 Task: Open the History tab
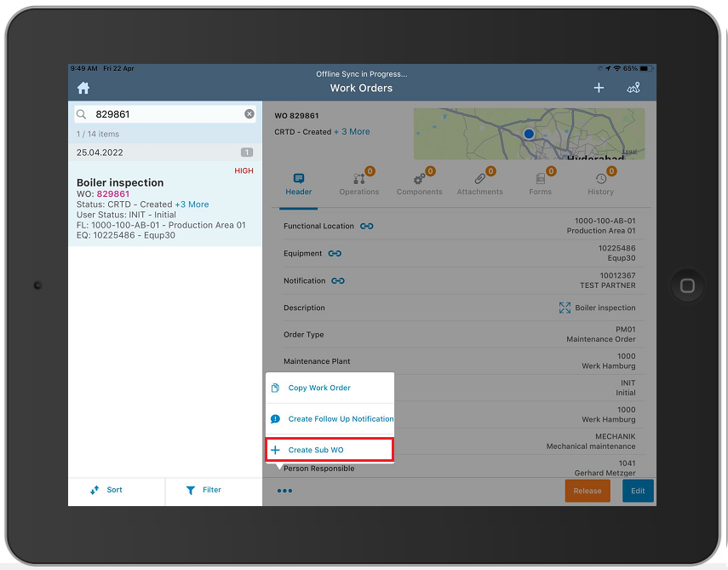[600, 183]
